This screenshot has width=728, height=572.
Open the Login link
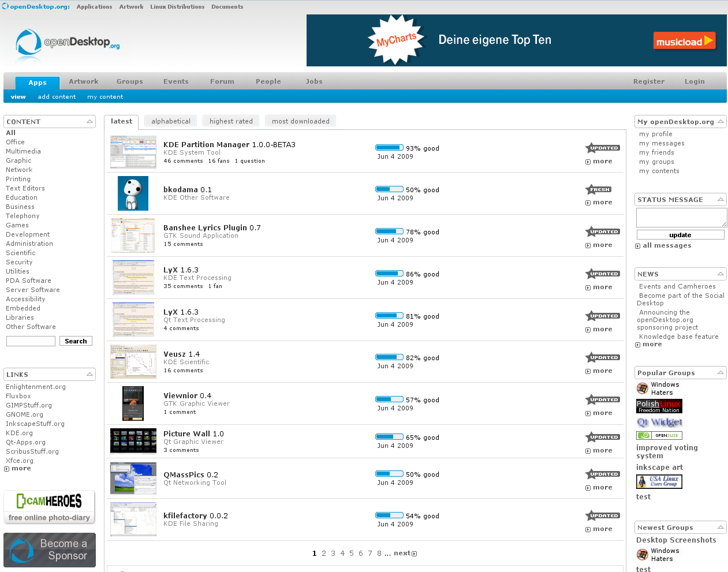(x=695, y=81)
